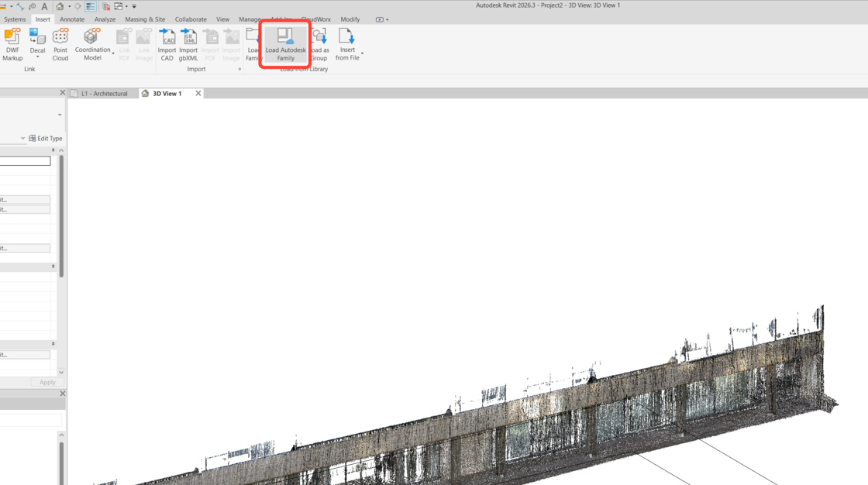The image size is (868, 485).
Task: Click the first Edit button in Properties
Action: [25, 199]
